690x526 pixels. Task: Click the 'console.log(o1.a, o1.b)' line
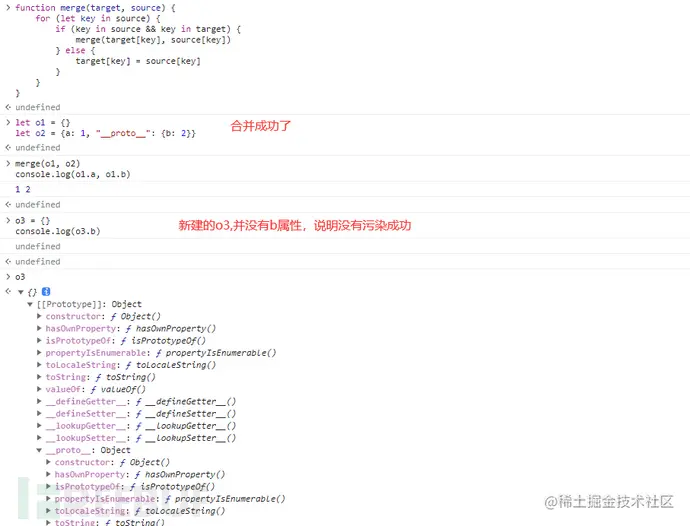click(x=73, y=174)
